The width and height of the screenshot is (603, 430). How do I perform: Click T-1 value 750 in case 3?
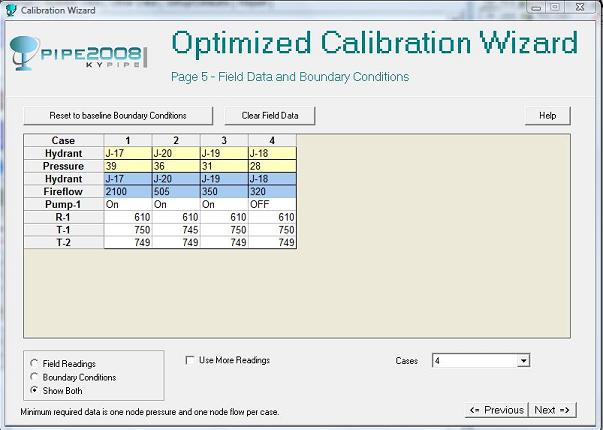click(x=224, y=230)
